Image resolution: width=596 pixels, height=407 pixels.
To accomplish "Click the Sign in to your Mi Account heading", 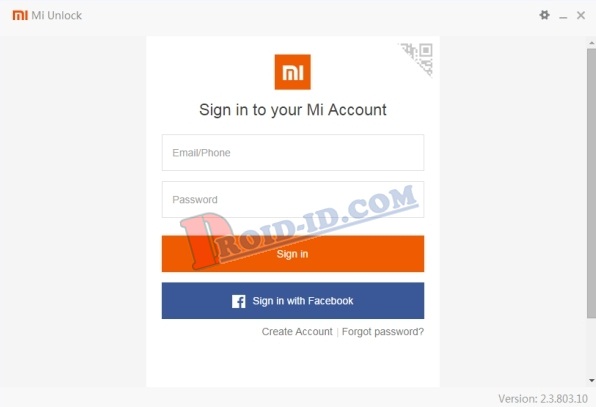I will pyautogui.click(x=293, y=110).
